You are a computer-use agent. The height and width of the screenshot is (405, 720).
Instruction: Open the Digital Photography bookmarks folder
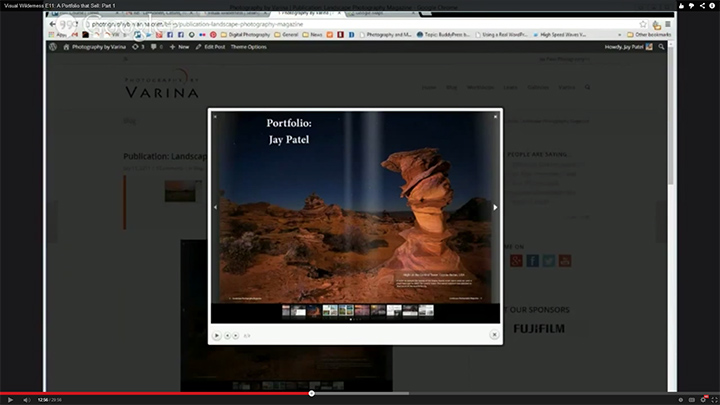pyautogui.click(x=245, y=34)
